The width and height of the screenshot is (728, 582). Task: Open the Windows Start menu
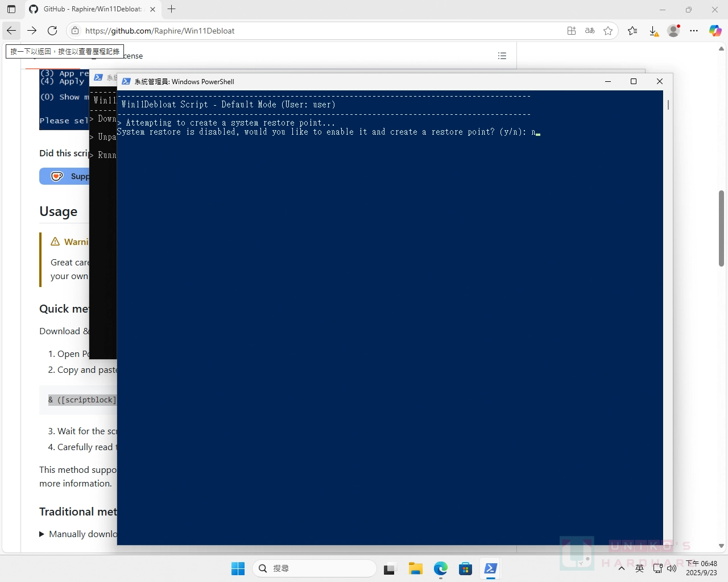[238, 568]
